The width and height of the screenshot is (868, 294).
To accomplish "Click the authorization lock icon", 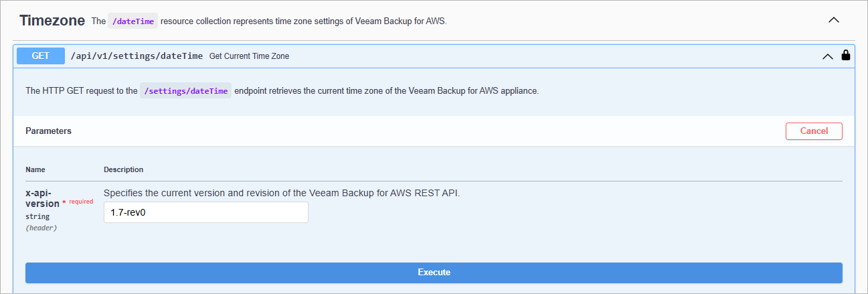I will point(846,56).
